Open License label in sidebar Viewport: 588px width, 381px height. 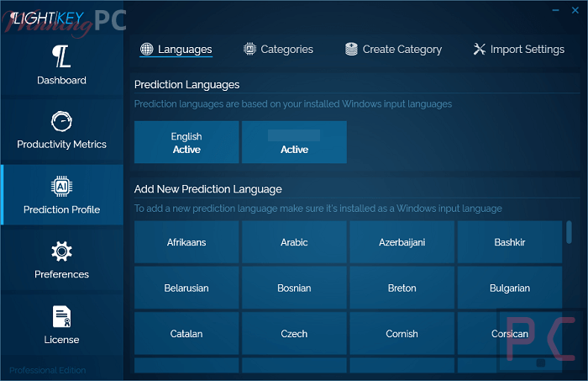click(61, 340)
